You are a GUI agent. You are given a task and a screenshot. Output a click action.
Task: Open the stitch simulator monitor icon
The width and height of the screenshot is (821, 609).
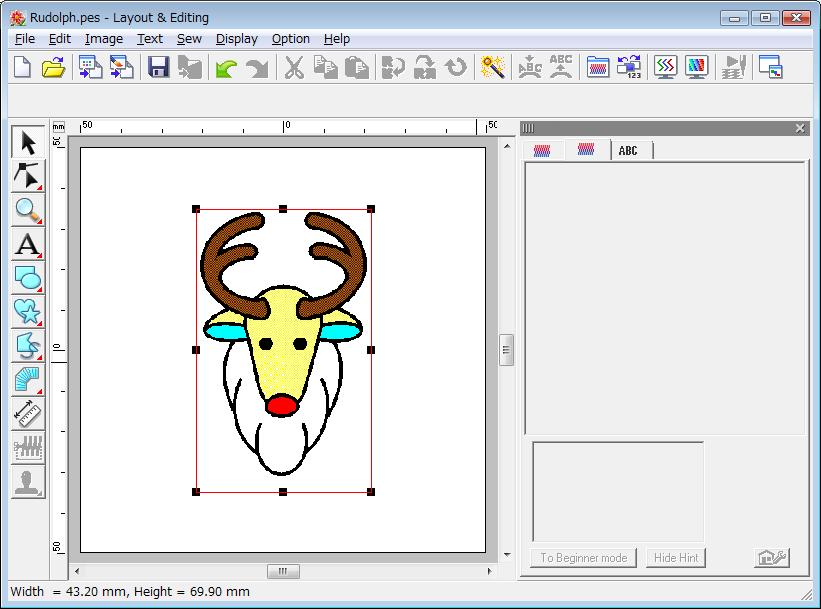tap(665, 68)
